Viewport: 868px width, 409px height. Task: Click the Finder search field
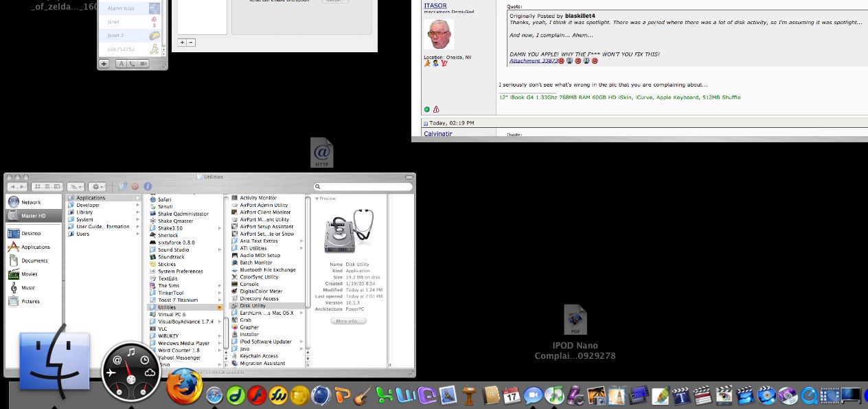[x=363, y=186]
